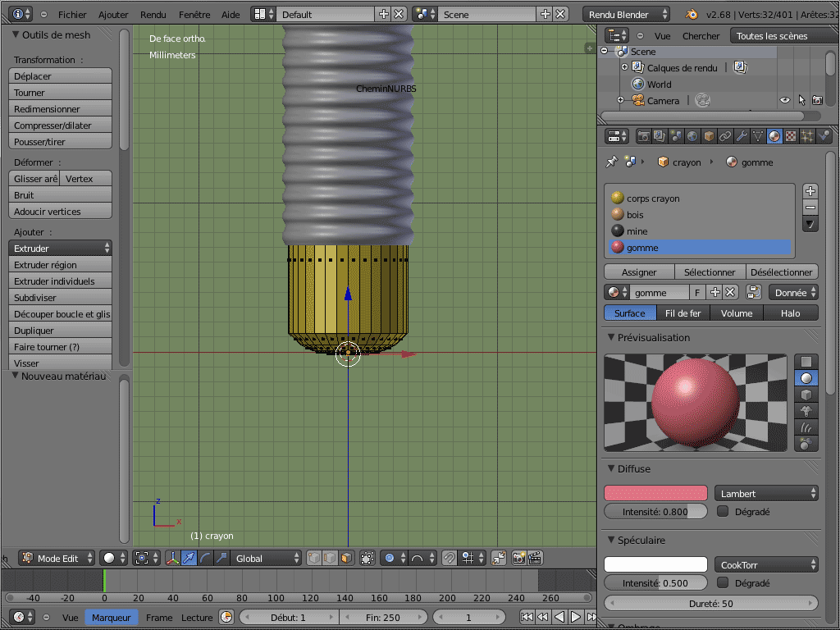This screenshot has height=630, width=840.
Task: Switch to edge select mode
Action: point(330,558)
